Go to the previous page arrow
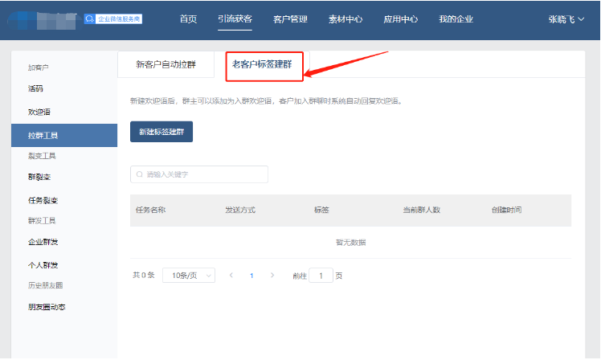 coord(231,276)
